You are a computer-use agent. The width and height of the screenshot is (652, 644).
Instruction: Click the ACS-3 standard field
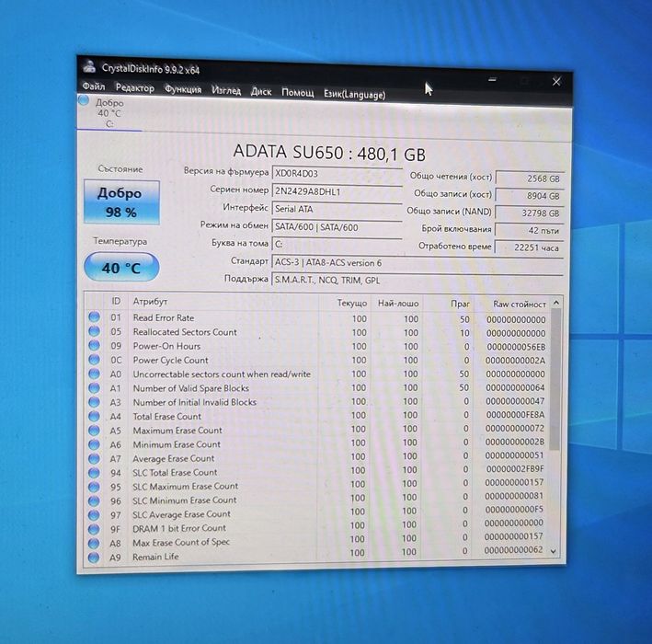coord(418,263)
